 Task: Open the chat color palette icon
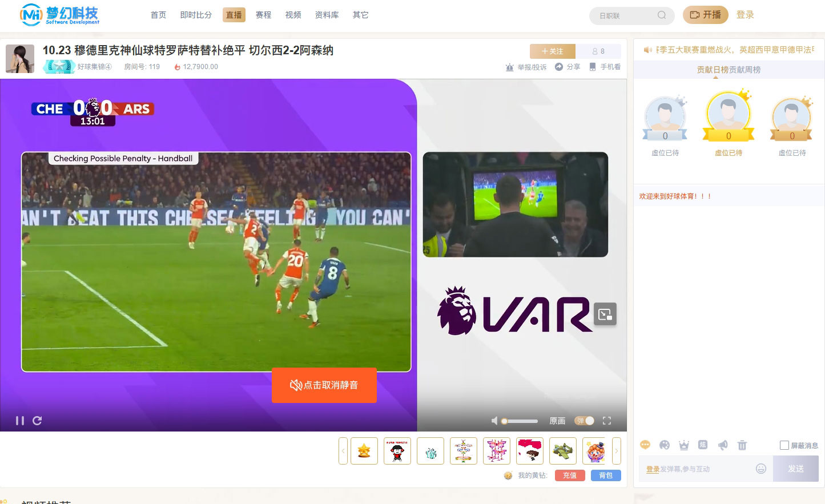(x=665, y=445)
